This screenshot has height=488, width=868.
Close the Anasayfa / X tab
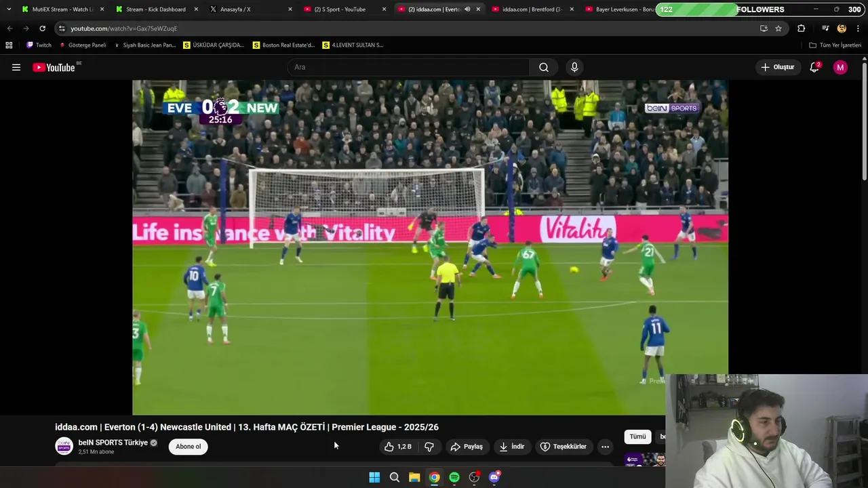click(x=290, y=9)
